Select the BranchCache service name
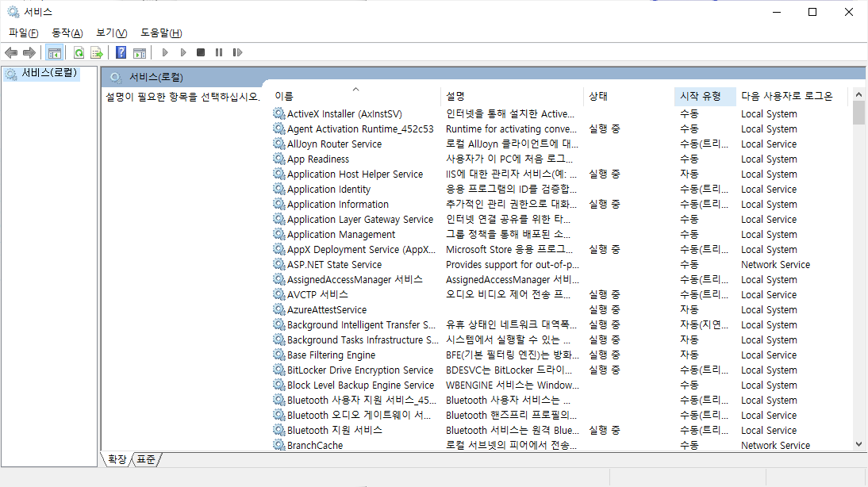This screenshot has height=487, width=868. (x=315, y=445)
